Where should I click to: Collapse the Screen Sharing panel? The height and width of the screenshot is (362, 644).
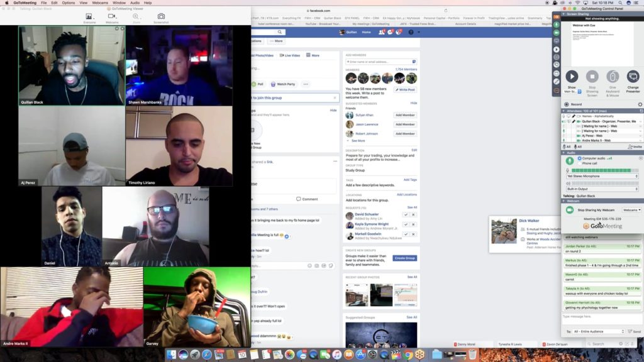563,14
